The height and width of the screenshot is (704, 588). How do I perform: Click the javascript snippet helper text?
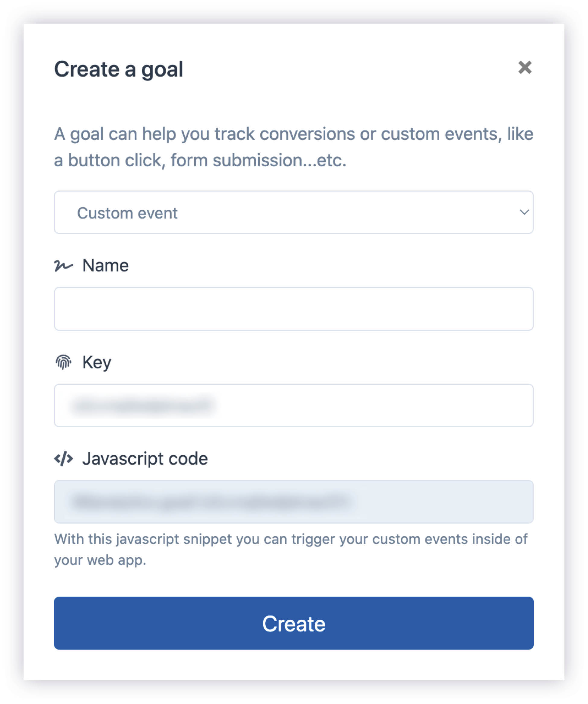coord(291,550)
